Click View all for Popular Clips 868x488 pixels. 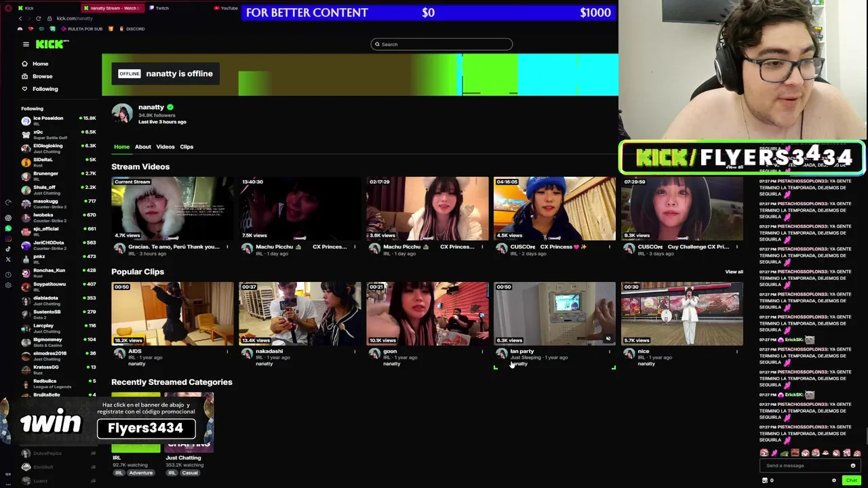coord(734,272)
